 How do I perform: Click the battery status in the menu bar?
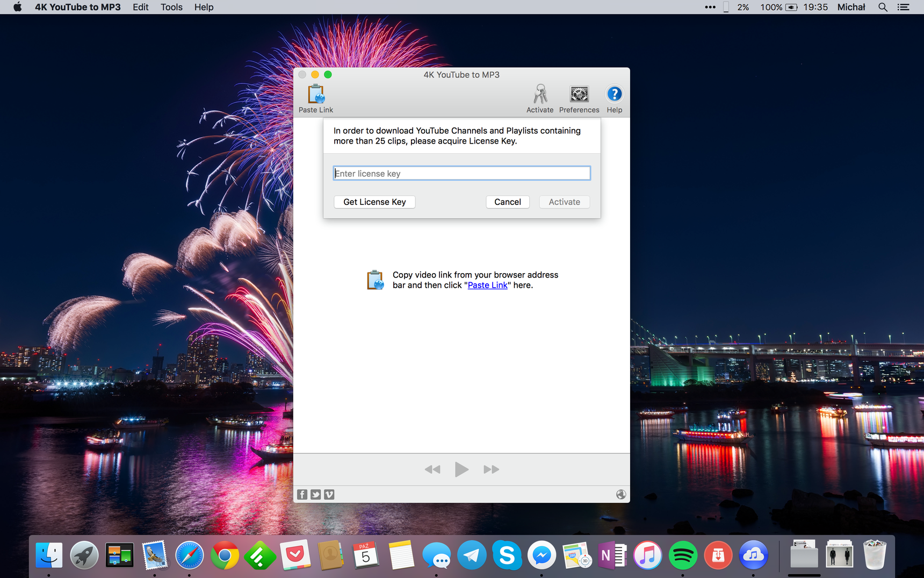779,7
